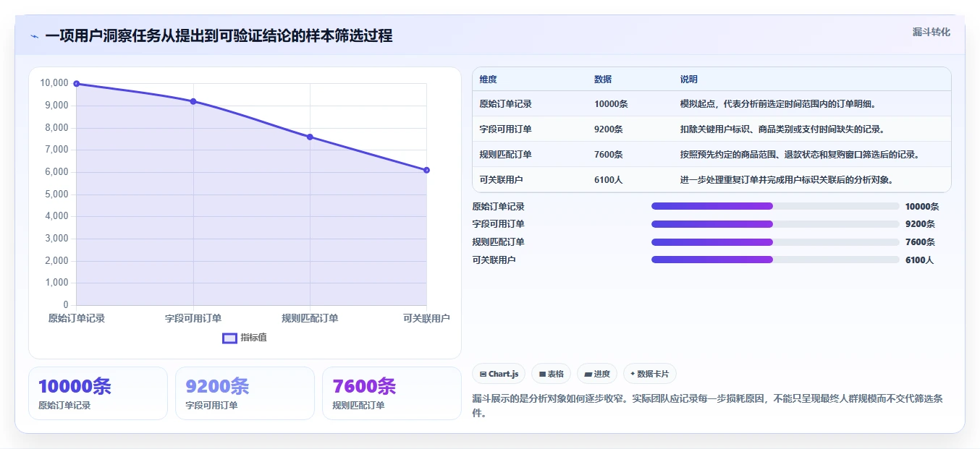
Task: Click the progress bar for 字段可用订单
Action: pos(775,224)
